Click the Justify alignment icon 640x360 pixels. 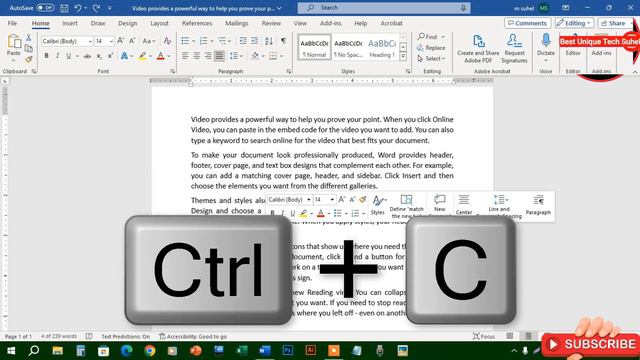(220, 56)
